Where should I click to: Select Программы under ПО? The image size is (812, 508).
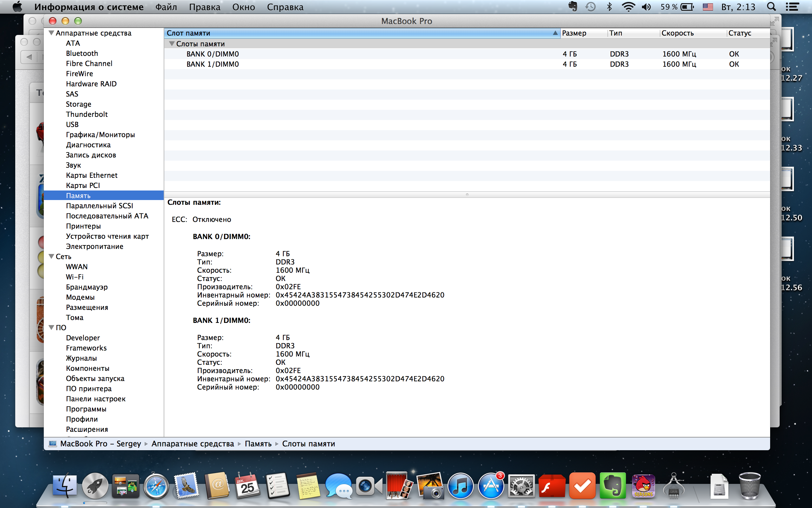(x=86, y=409)
